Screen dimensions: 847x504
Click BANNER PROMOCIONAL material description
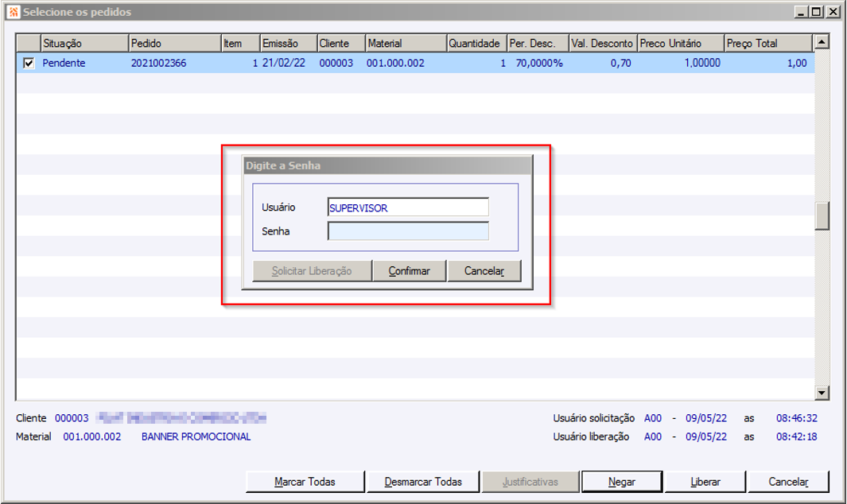[x=196, y=436]
